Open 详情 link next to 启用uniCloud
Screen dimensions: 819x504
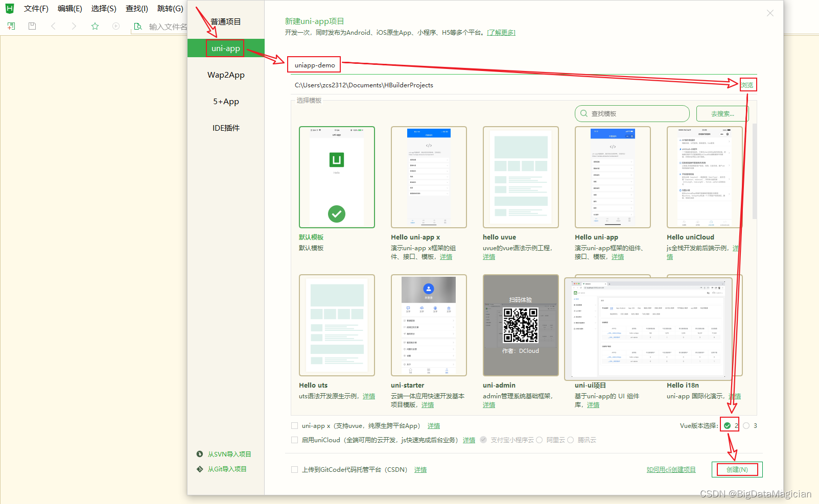pyautogui.click(x=469, y=440)
